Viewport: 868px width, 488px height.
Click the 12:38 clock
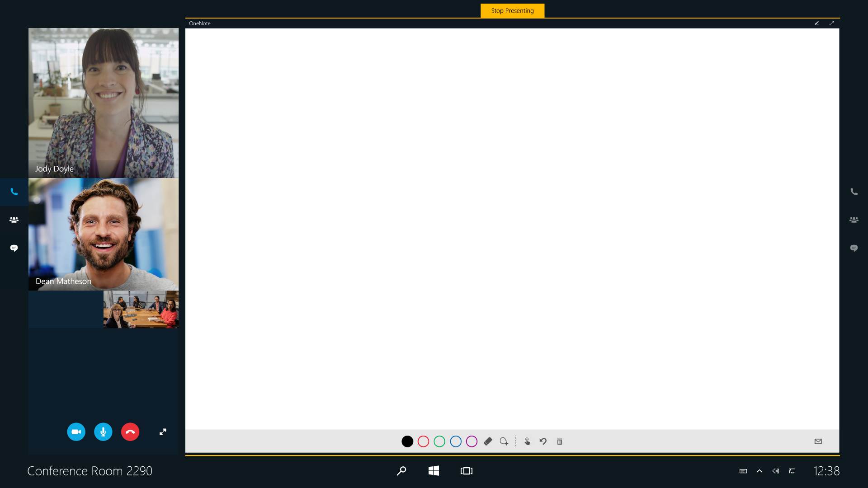tap(826, 471)
